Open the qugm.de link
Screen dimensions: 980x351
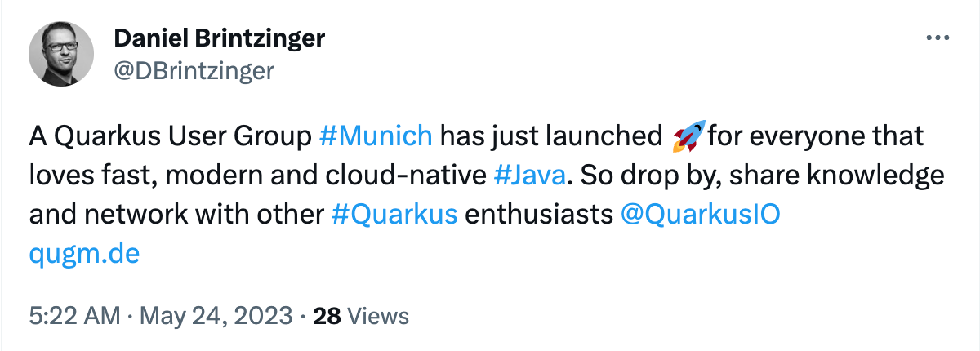tap(84, 254)
